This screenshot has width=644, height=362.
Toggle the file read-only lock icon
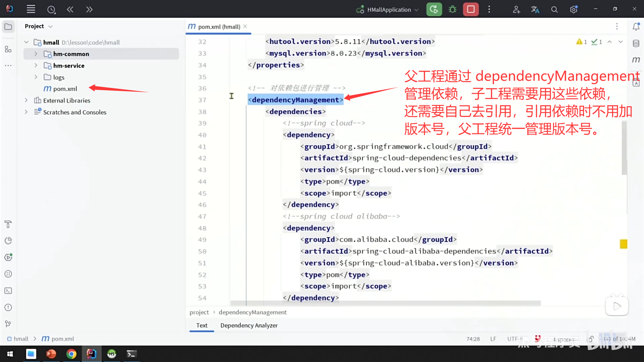(x=591, y=339)
